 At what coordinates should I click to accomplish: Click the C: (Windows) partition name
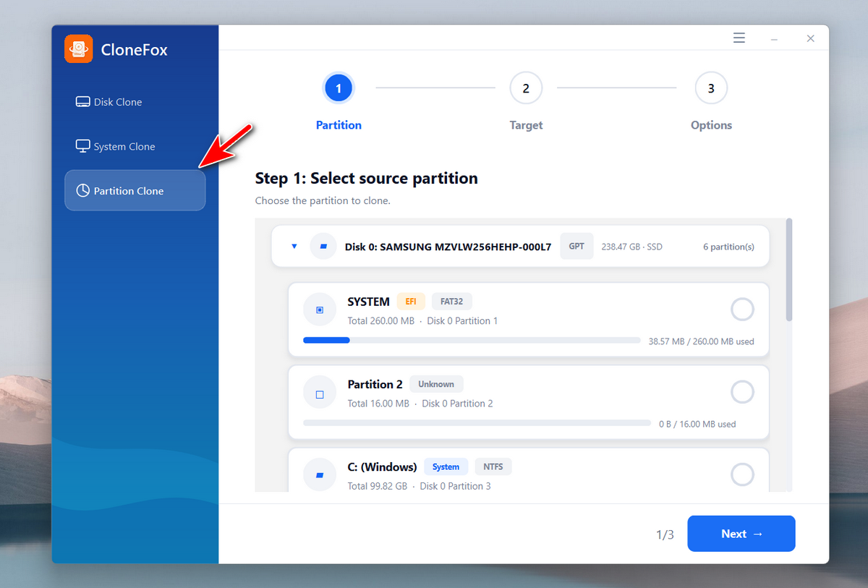pos(382,466)
